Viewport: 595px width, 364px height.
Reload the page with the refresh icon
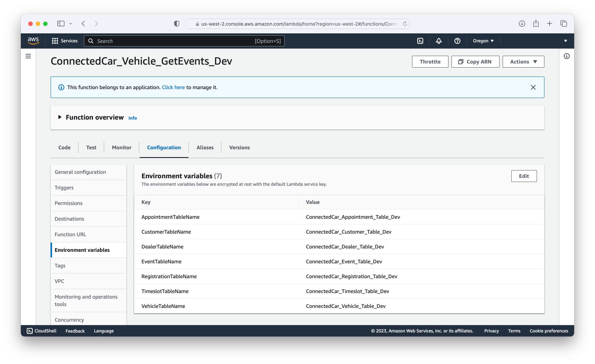(x=405, y=24)
